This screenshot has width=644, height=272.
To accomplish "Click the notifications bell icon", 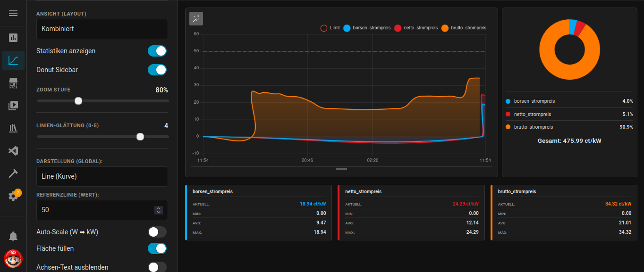I will point(13,236).
